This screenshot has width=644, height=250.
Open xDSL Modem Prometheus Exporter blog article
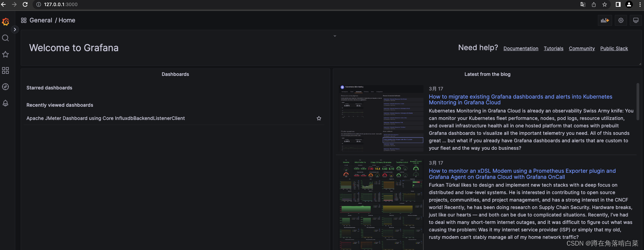pyautogui.click(x=522, y=174)
